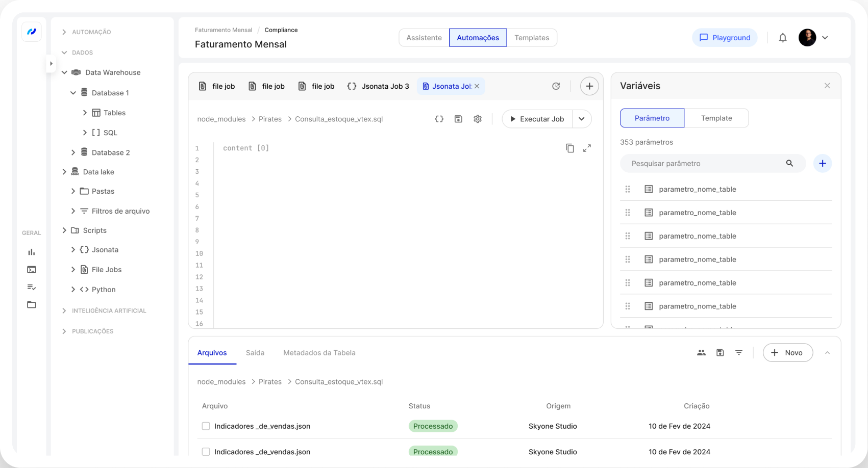Add a new job tab with plus button
Image resolution: width=868 pixels, height=468 pixels.
tap(589, 86)
